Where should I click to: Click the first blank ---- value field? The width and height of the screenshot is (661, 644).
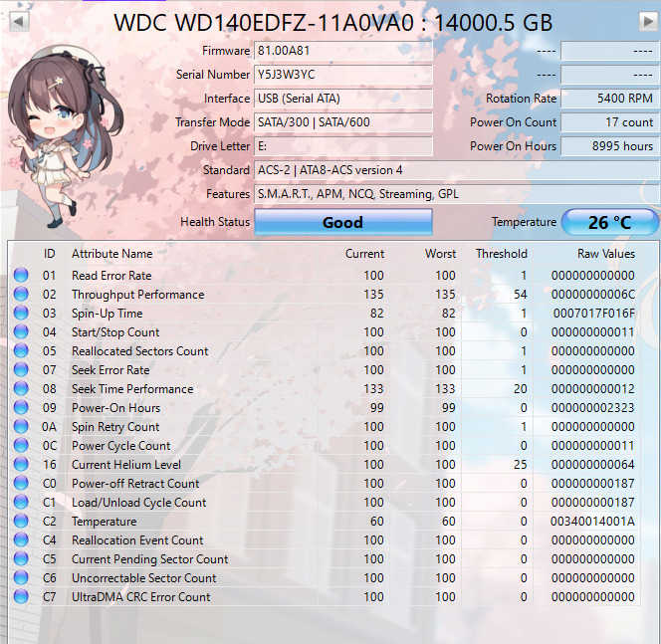pos(609,51)
